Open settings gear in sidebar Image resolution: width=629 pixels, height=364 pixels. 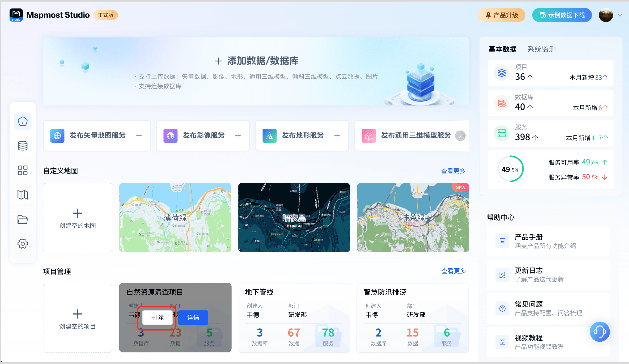22,244
